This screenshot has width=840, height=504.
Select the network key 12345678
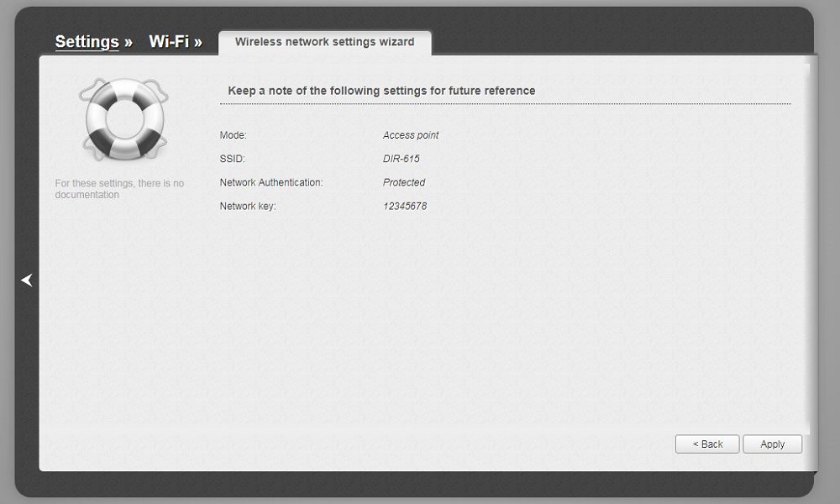(405, 206)
